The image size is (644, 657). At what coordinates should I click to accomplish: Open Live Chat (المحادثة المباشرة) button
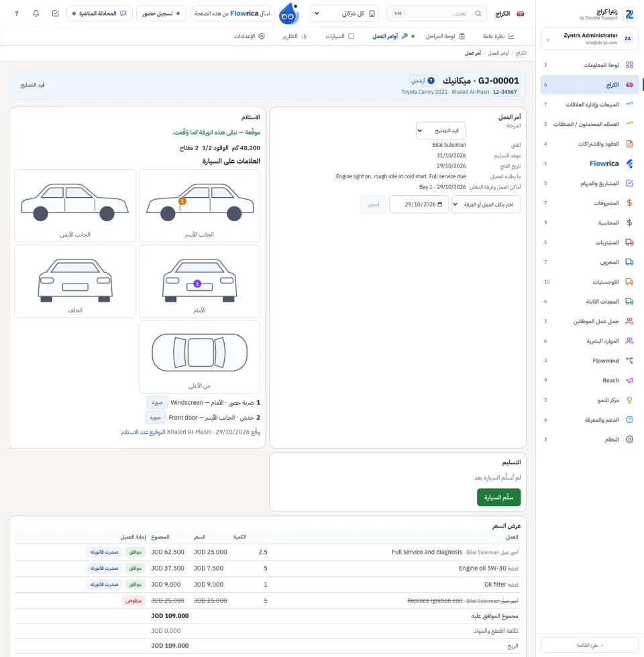coord(100,13)
